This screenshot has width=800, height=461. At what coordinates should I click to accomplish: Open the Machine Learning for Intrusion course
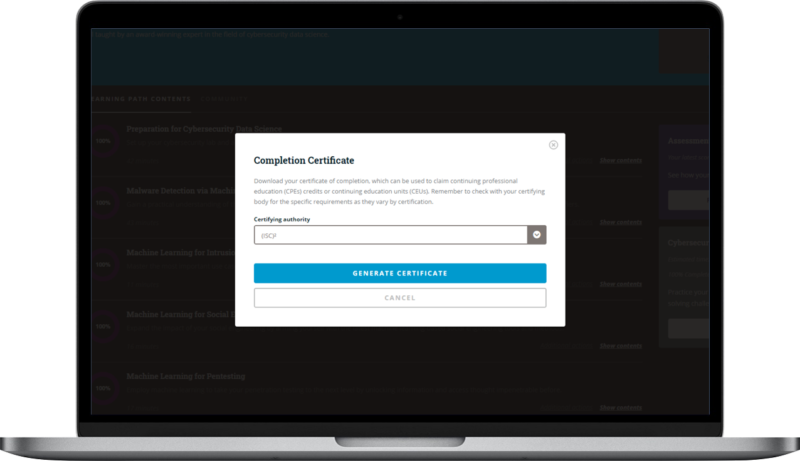pyautogui.click(x=180, y=252)
